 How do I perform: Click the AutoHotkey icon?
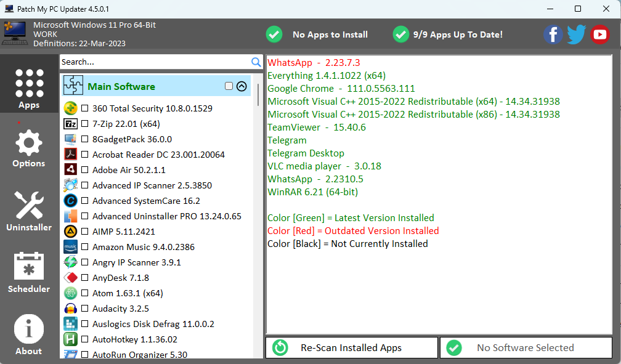70,339
